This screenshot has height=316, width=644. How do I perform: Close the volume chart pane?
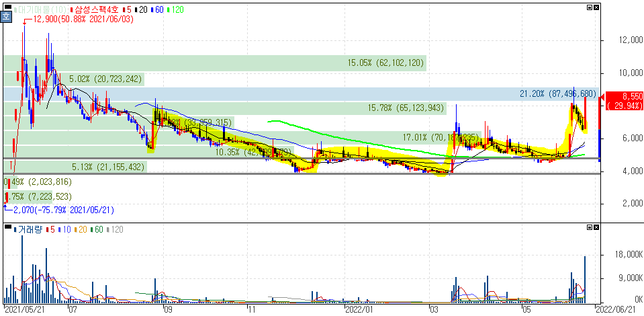click(x=596, y=227)
